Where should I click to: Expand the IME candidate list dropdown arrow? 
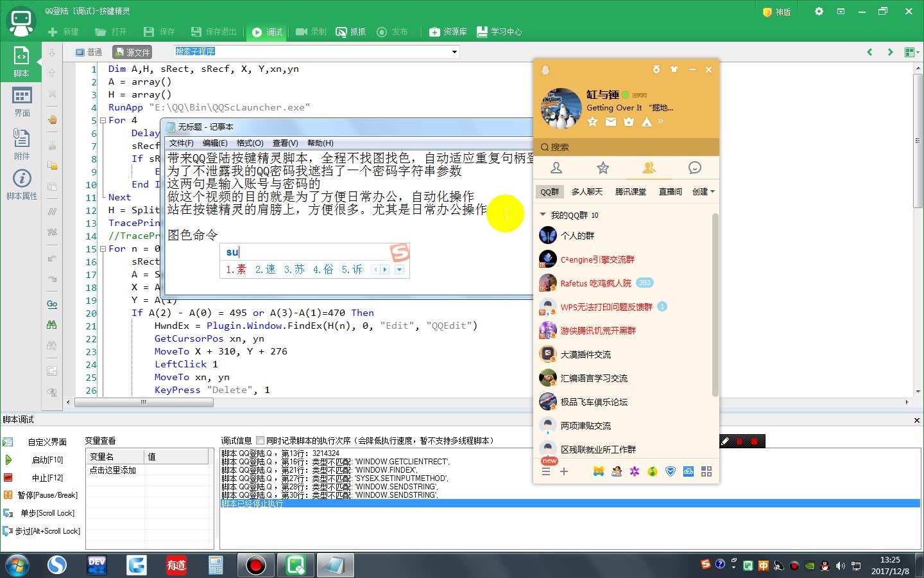399,270
